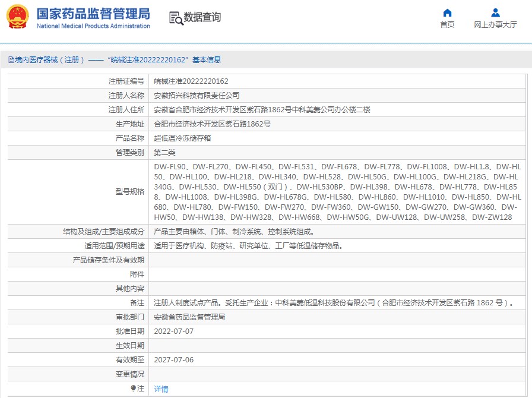This screenshot has width=532, height=398.
Task: Click the national emblem logo
Action: (x=18, y=18)
